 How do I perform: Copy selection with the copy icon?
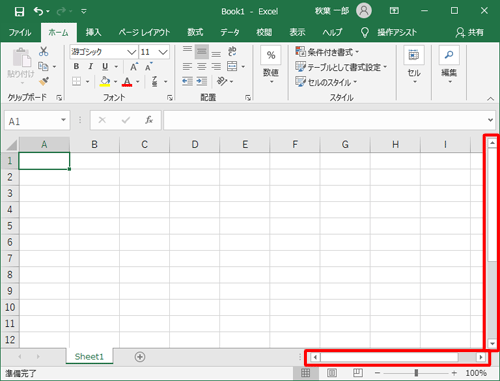[43, 66]
